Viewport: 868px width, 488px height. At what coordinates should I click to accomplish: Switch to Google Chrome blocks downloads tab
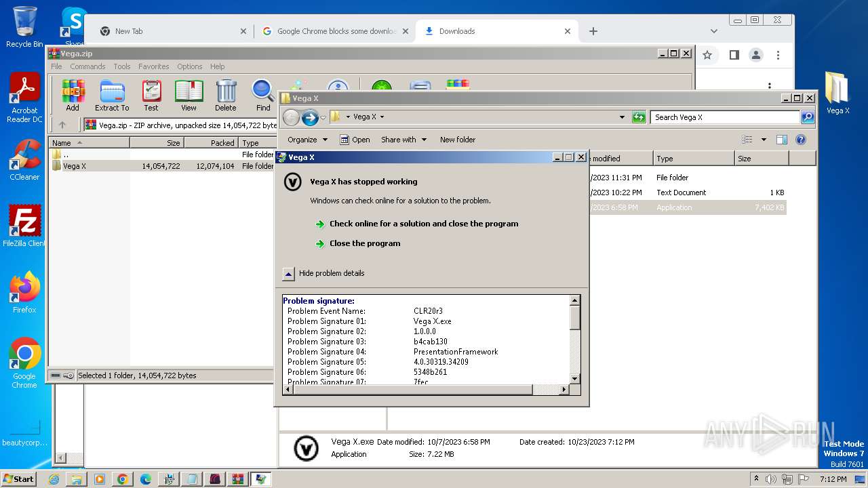334,31
